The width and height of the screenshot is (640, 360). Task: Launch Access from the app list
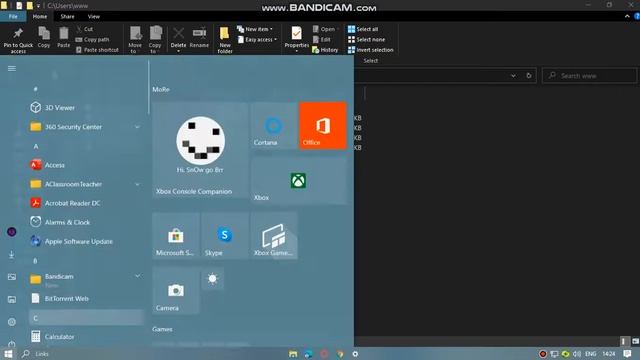86,165
